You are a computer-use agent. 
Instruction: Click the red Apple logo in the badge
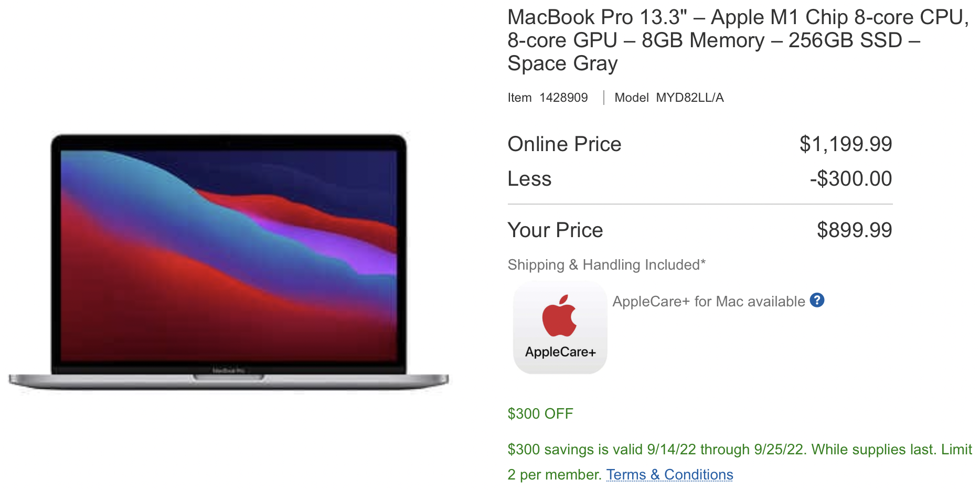click(x=559, y=316)
